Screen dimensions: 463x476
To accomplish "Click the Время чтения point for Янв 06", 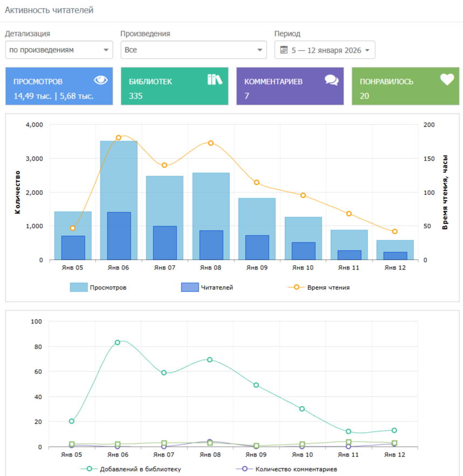I will coord(119,137).
